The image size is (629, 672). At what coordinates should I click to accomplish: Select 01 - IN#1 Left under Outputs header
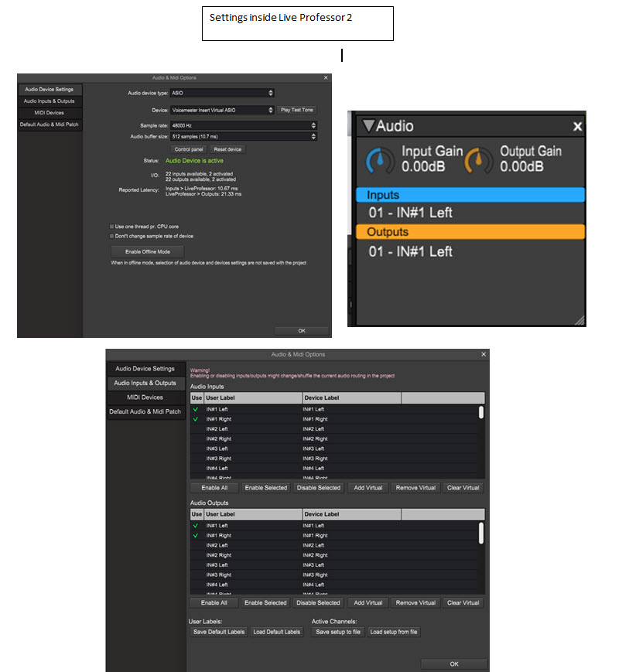pyautogui.click(x=410, y=251)
